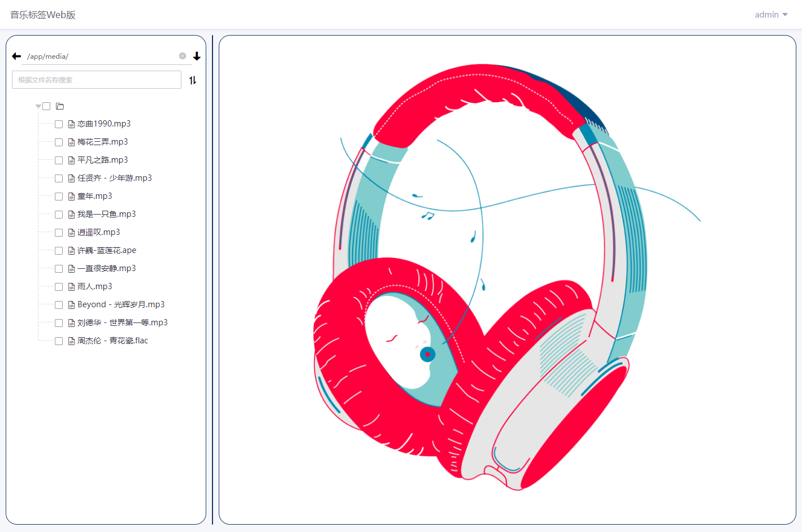Click the file name search box
The image size is (802, 532).
[x=97, y=80]
